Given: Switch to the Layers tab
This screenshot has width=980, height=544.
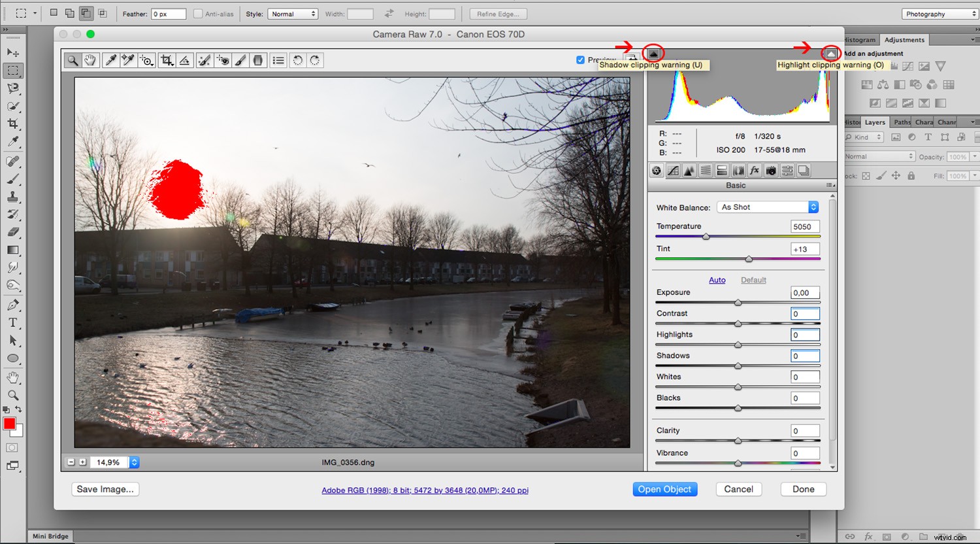Looking at the screenshot, I should tap(875, 122).
